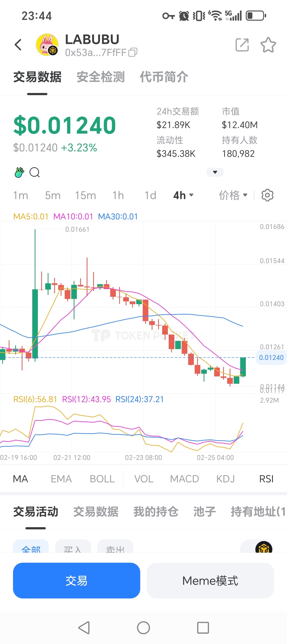Screen dimensions: 287x644
Task: Tap the green hand icon
Action: (19, 172)
